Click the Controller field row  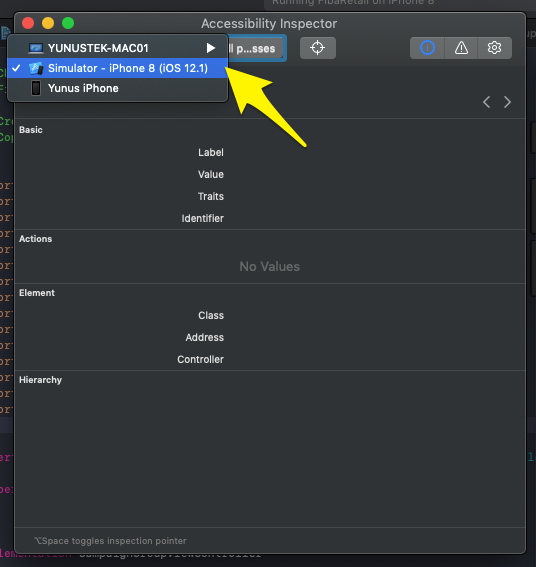coord(200,359)
